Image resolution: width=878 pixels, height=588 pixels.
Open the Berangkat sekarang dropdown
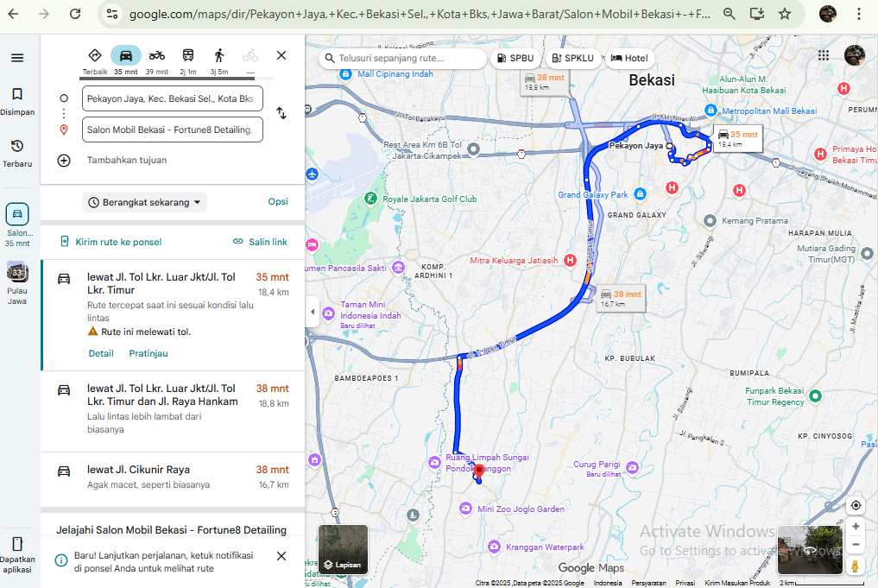click(x=145, y=202)
